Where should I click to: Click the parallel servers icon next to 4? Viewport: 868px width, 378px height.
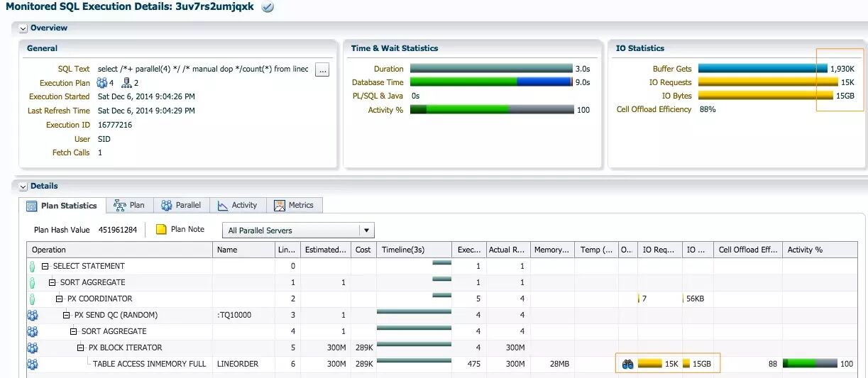(x=102, y=83)
